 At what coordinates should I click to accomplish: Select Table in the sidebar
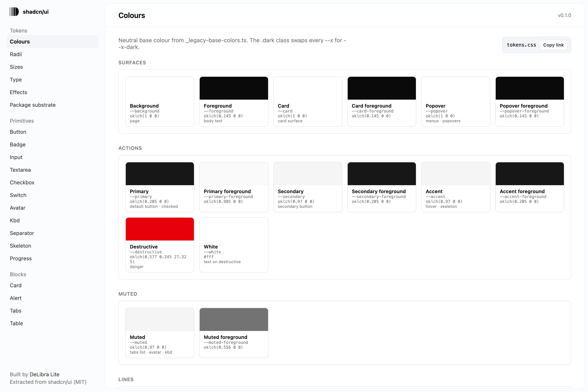[52, 323]
